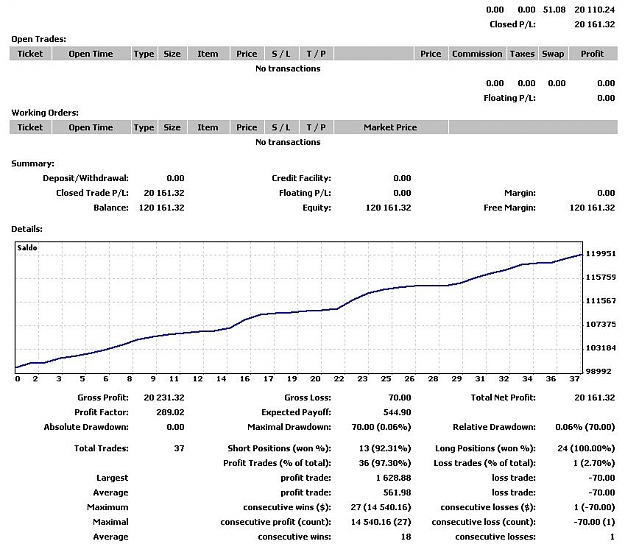Select the Expected Payoff value 544.90

(397, 412)
